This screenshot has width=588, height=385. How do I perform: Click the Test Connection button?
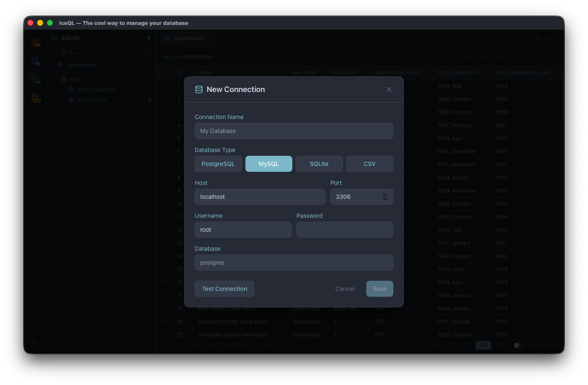pos(225,289)
